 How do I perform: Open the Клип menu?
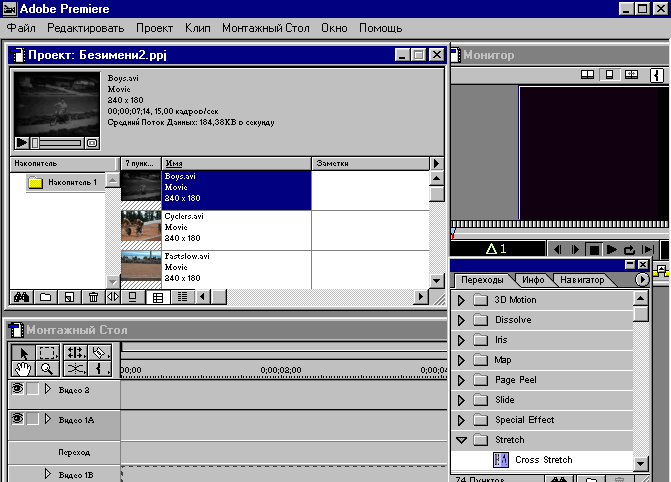pyautogui.click(x=198, y=28)
